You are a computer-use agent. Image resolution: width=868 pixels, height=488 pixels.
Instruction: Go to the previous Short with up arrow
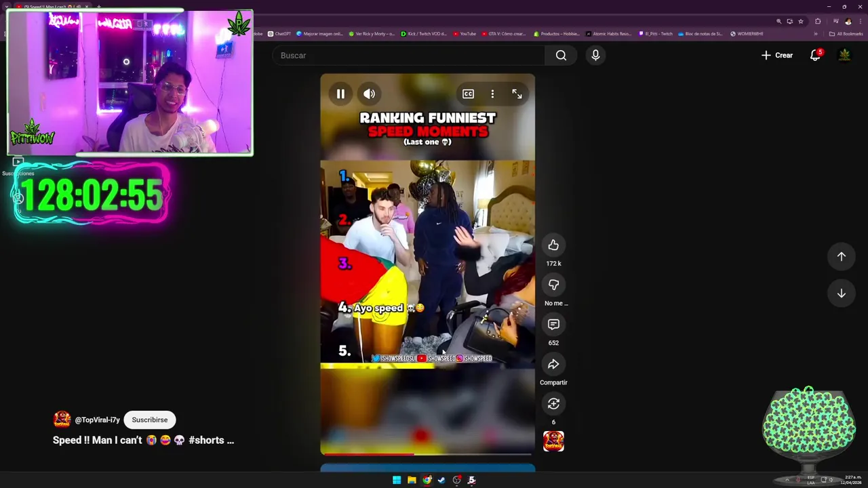coord(841,256)
